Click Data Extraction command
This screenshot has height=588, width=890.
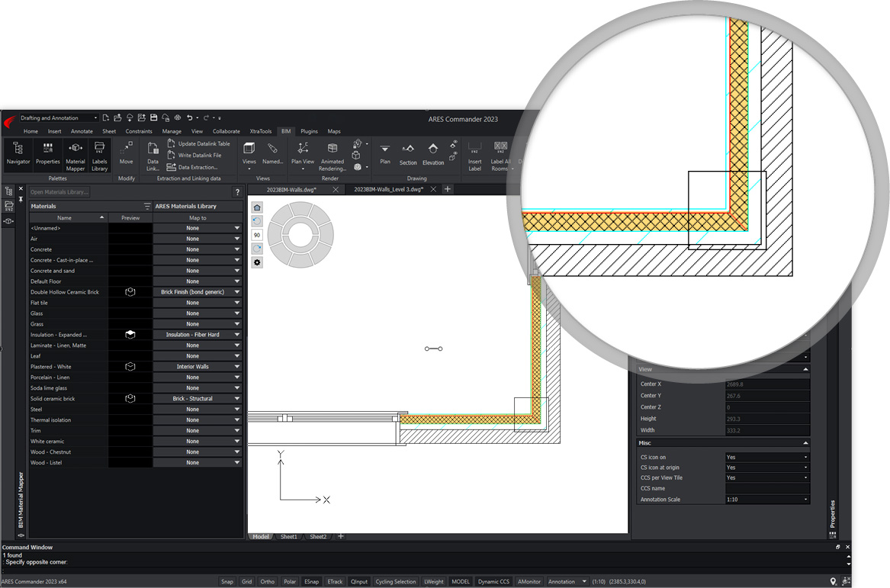tap(192, 167)
